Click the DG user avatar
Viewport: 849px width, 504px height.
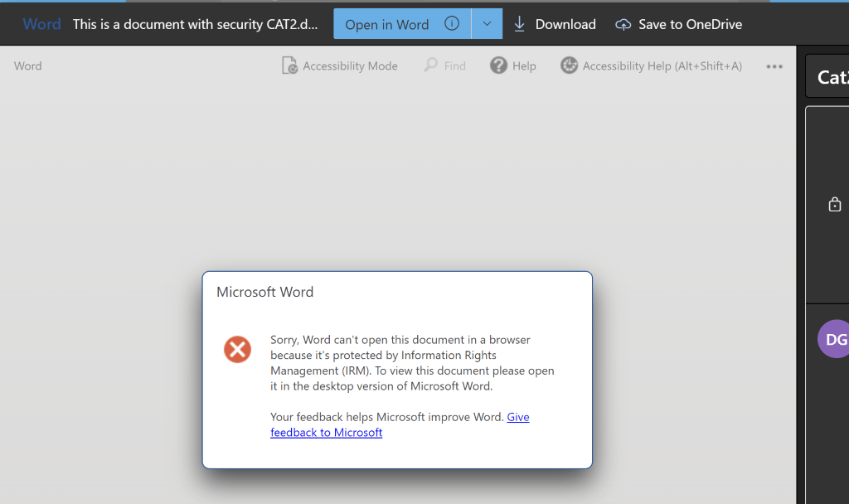[x=834, y=339]
